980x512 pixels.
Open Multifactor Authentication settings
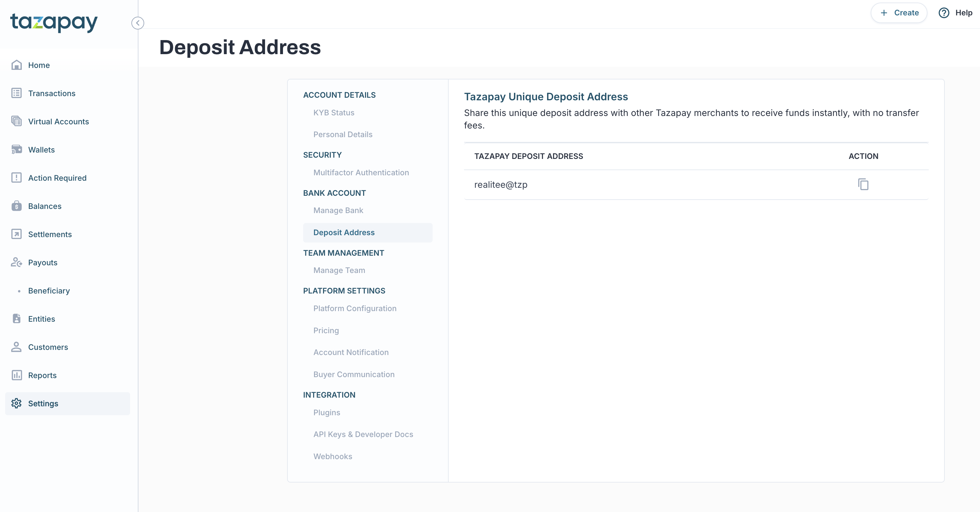361,172
